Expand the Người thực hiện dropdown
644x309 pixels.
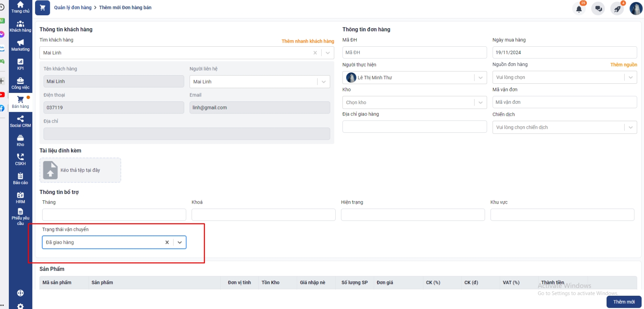pyautogui.click(x=480, y=78)
